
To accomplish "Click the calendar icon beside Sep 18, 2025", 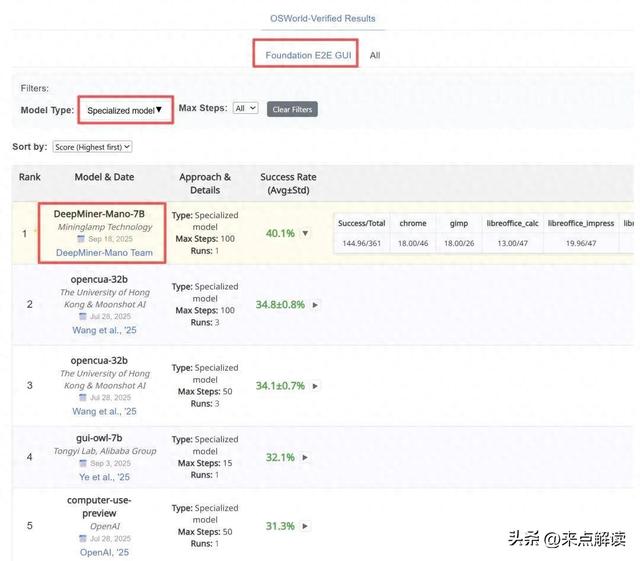I will (x=81, y=239).
